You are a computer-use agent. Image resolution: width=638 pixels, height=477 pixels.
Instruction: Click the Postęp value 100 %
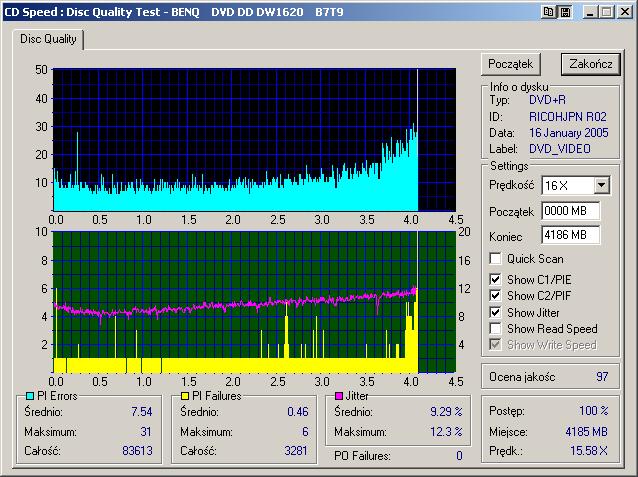[594, 410]
